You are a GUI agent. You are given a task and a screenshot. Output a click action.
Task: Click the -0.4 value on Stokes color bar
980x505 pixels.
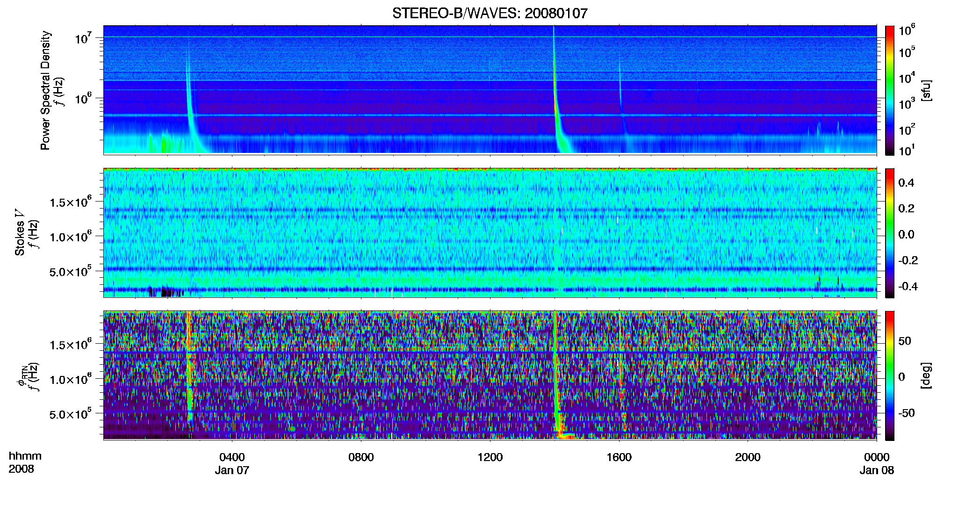(x=908, y=286)
